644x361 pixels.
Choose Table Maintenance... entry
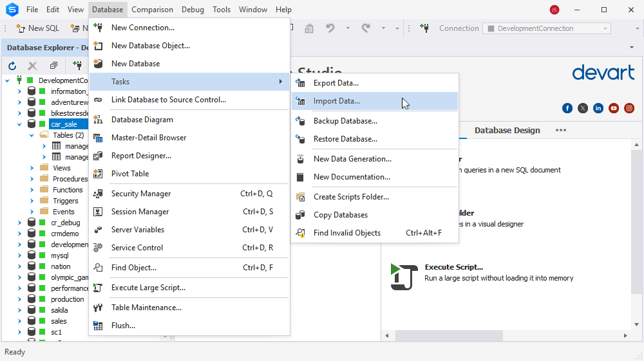189,308
